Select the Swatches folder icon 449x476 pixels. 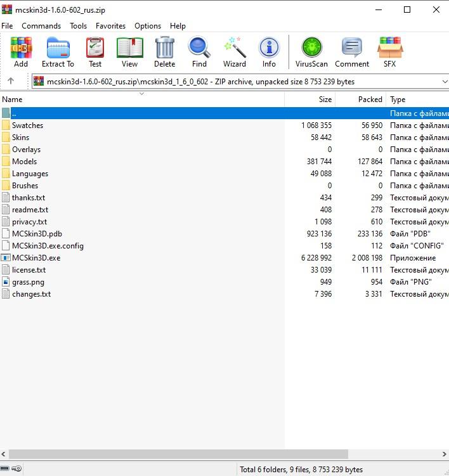(6, 125)
